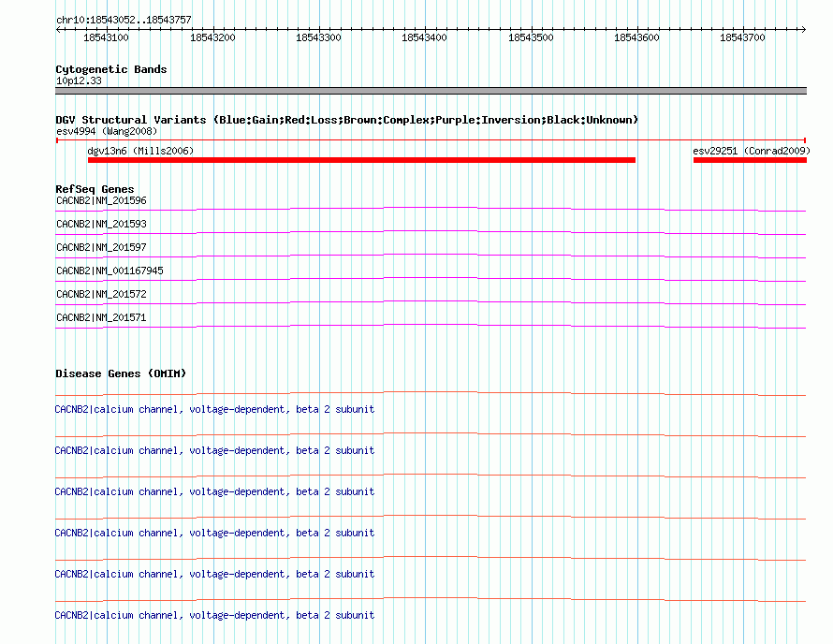Click ruler position 18543500
This screenshot has height=644, width=833.
531,37
